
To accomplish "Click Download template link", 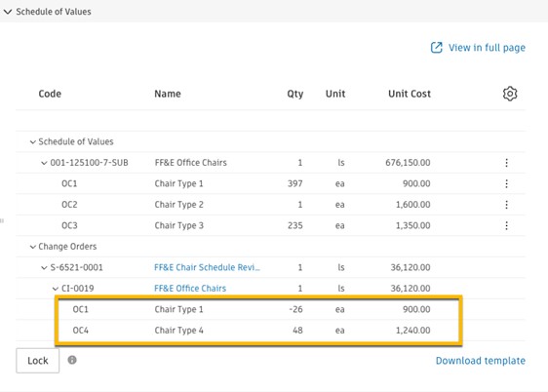I will click(x=480, y=360).
